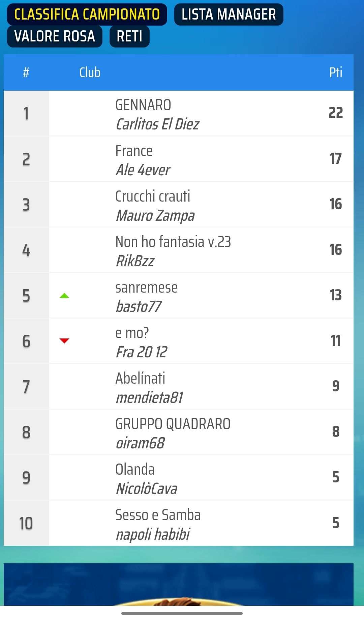Click the Pti column header
The width and height of the screenshot is (364, 622).
pos(335,72)
